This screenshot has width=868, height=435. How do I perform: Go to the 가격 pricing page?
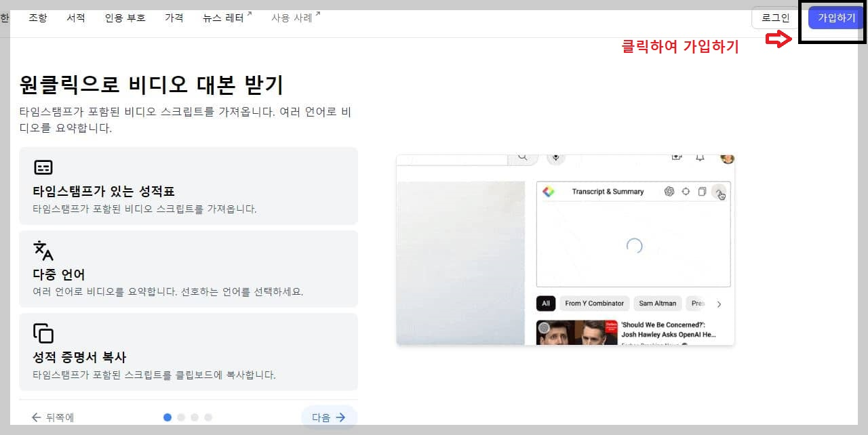[x=174, y=18]
